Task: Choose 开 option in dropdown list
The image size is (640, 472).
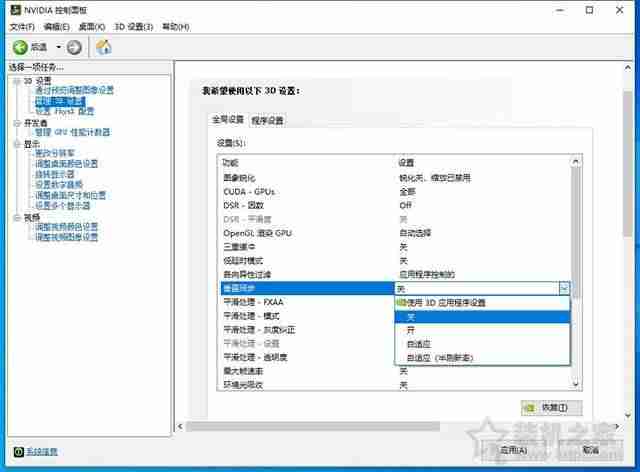Action: coord(482,330)
